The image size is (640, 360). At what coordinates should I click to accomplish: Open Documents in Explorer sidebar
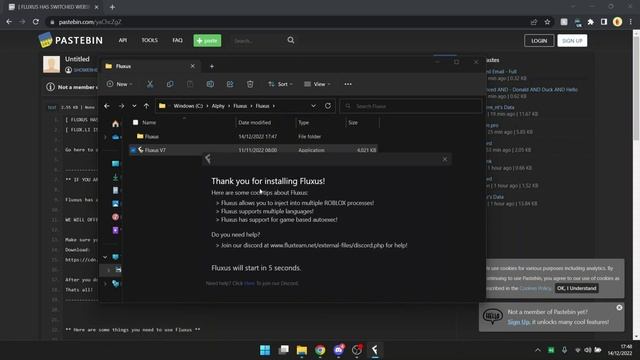point(116,190)
